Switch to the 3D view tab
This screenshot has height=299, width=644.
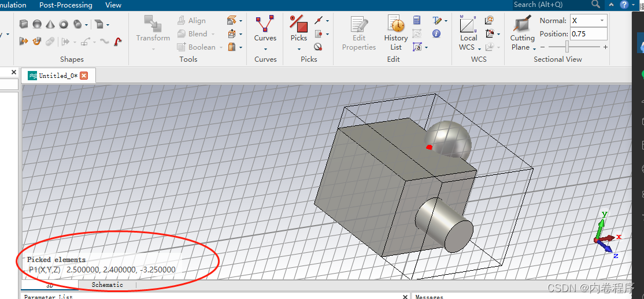50,284
